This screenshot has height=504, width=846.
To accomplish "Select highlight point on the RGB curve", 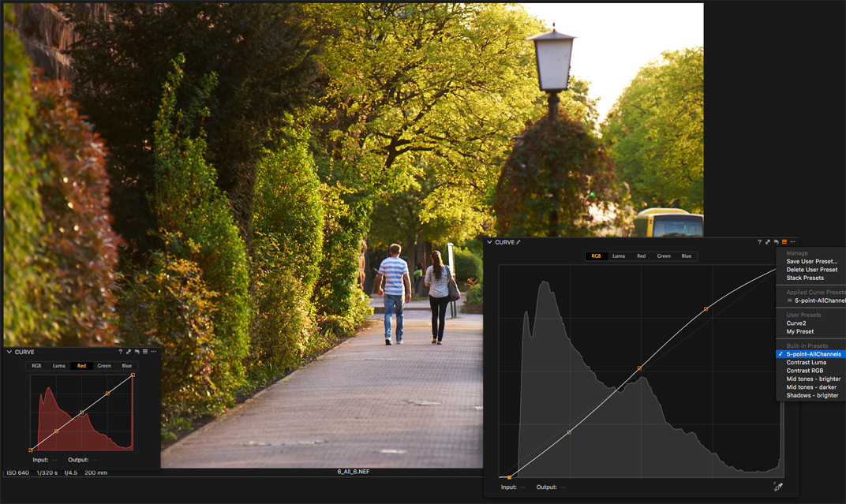I will (706, 309).
